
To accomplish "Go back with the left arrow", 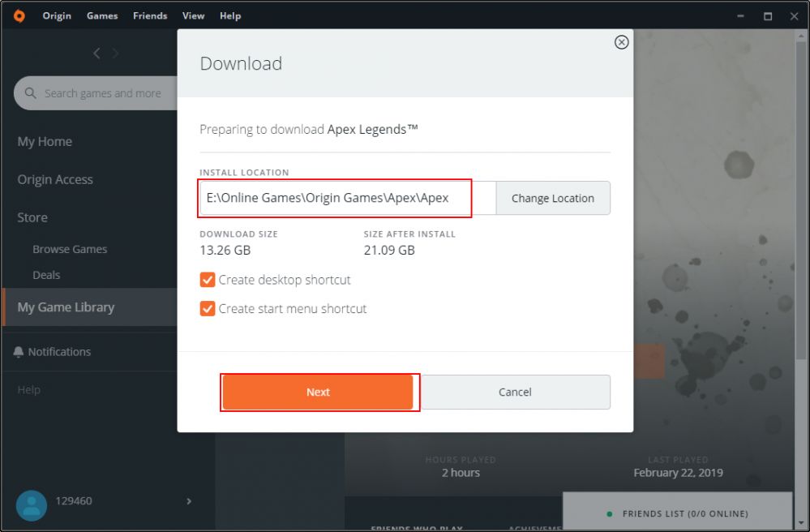I will (96, 54).
